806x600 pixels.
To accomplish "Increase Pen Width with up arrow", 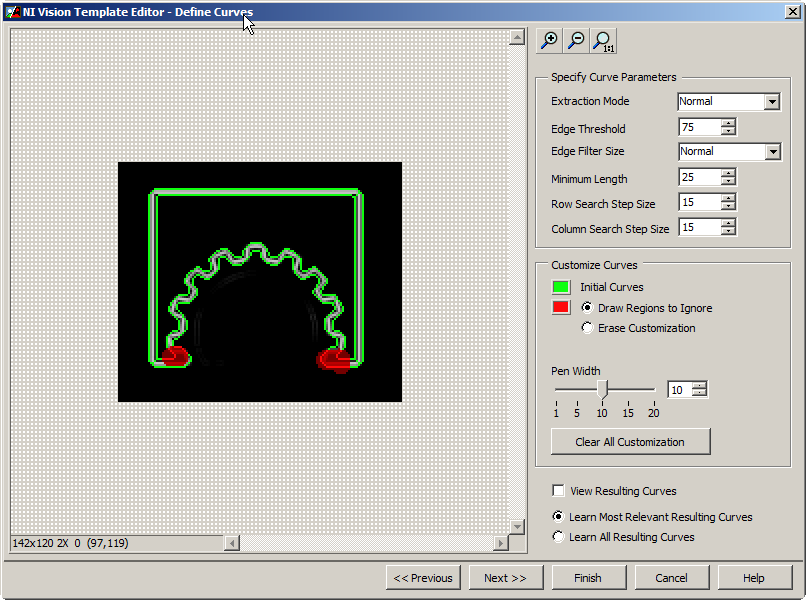I will pos(699,386).
